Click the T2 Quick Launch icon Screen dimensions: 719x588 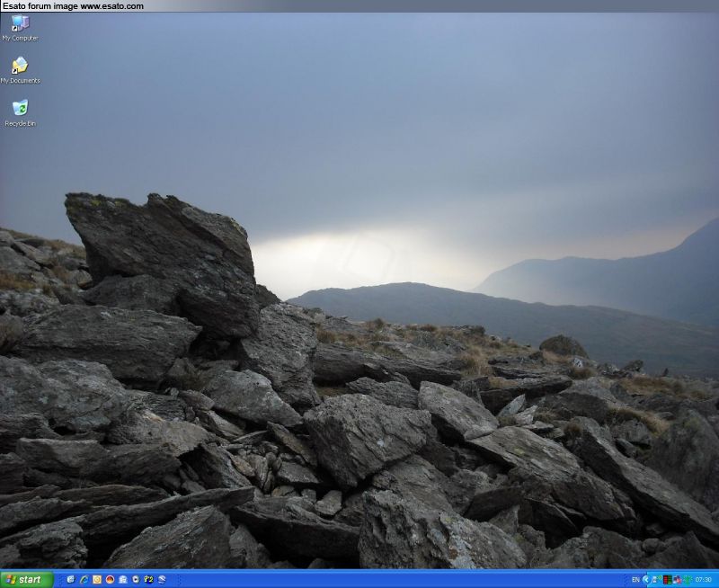148,580
